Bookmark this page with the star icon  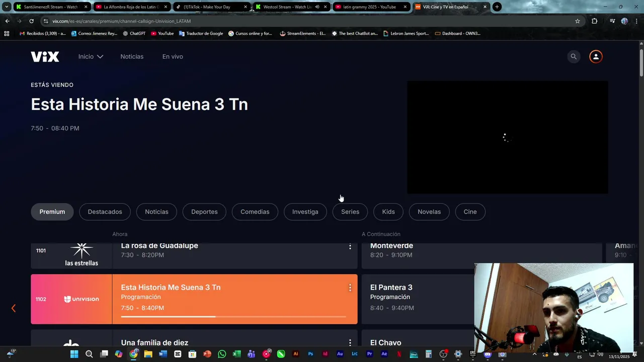point(578,21)
